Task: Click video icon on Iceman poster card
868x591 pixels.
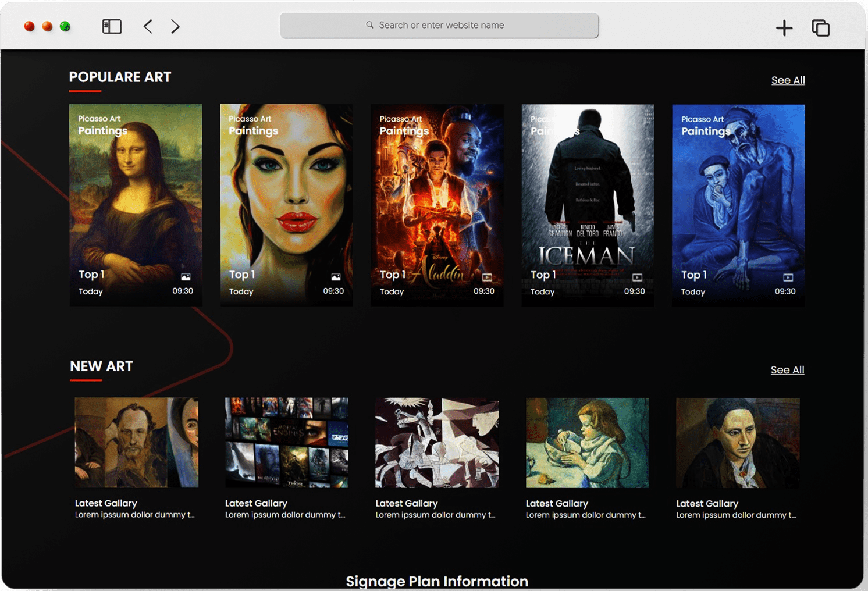Action: [x=637, y=277]
